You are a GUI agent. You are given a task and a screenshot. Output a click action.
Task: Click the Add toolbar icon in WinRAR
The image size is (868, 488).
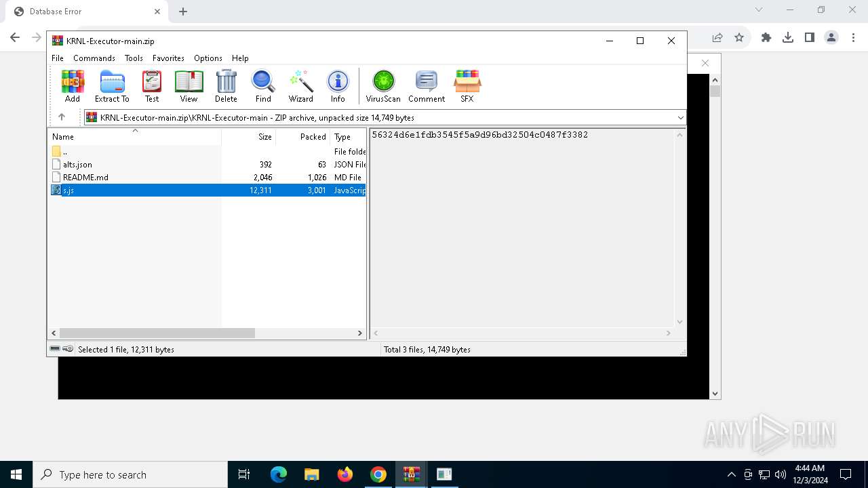point(73,86)
